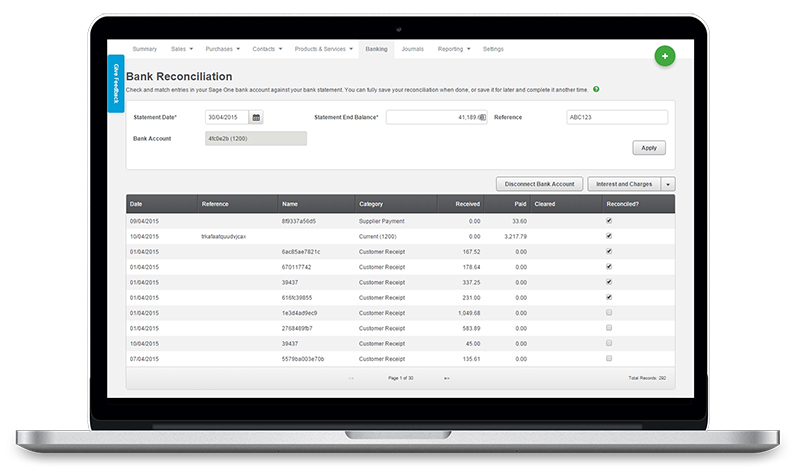The image size is (800, 472).
Task: Expand the Sales menu dropdown
Action: point(182,49)
